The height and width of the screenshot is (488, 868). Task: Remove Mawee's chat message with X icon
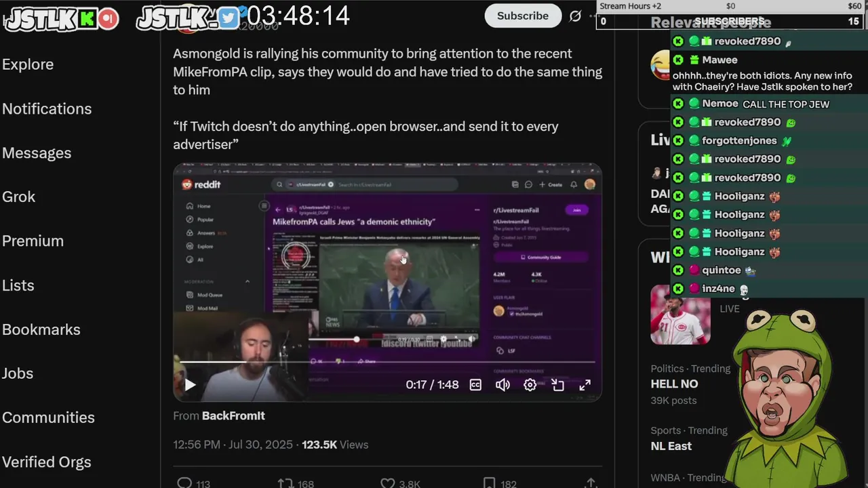point(678,60)
